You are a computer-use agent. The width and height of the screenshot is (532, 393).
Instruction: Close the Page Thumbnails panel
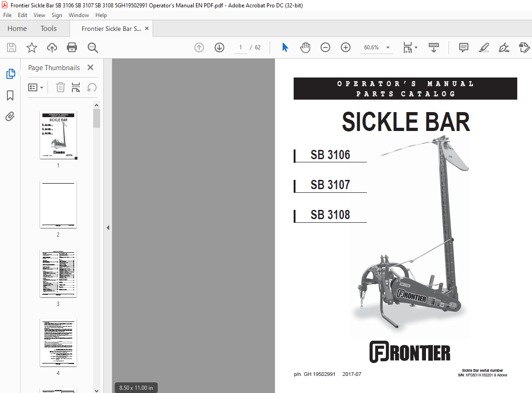[90, 67]
